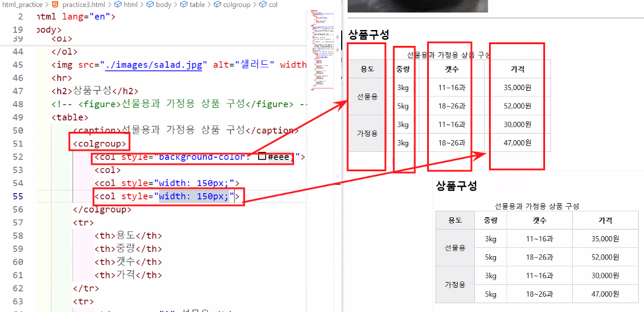This screenshot has width=644, height=312.
Task: Select the html breadcrumb segment
Action: [130, 5]
